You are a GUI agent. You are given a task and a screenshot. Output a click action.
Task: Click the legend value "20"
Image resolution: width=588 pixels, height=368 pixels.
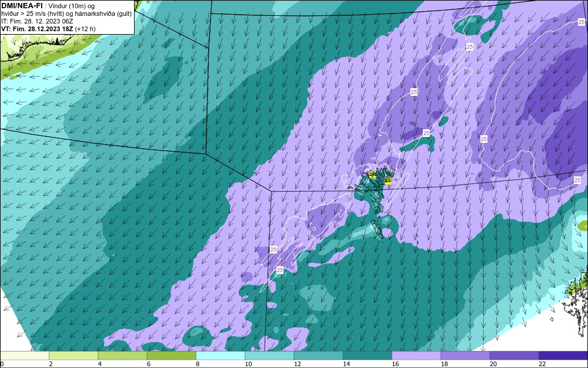point(493,364)
